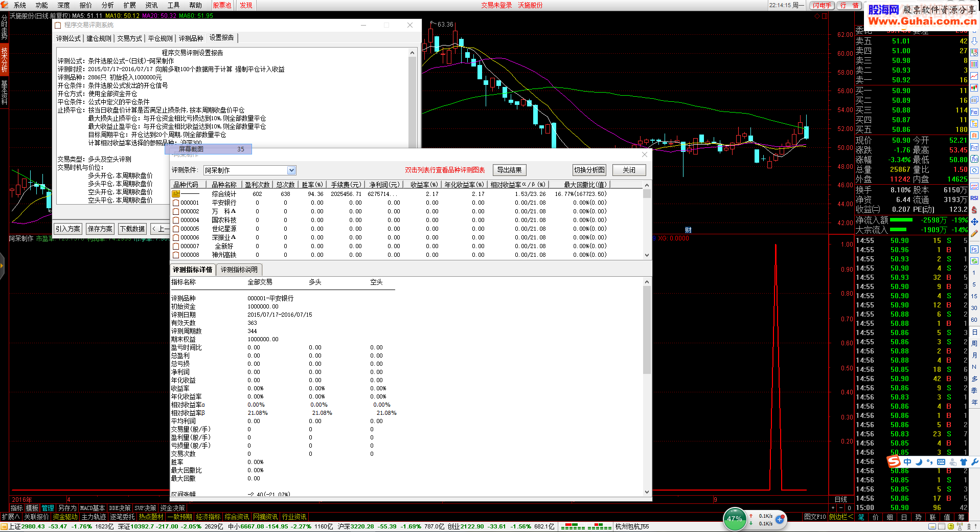The image size is (980, 532).
Task: Click scroll-up arrow of settings report pane
Action: 412,53
